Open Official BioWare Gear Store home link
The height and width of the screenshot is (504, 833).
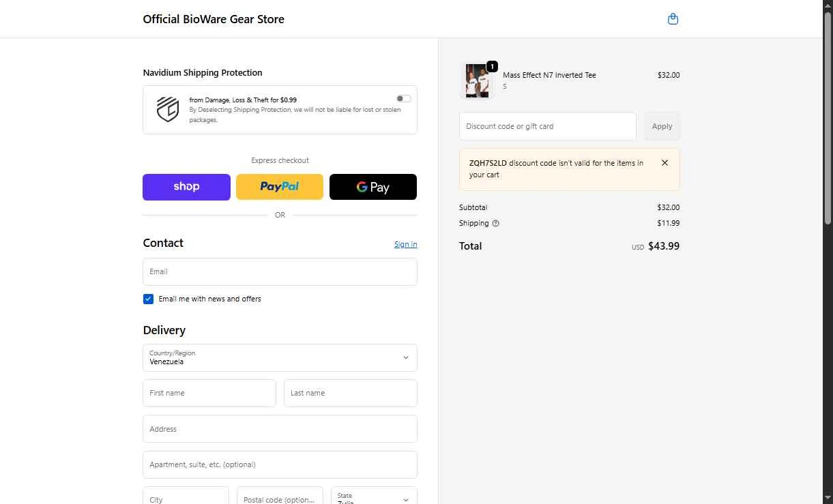pos(214,19)
